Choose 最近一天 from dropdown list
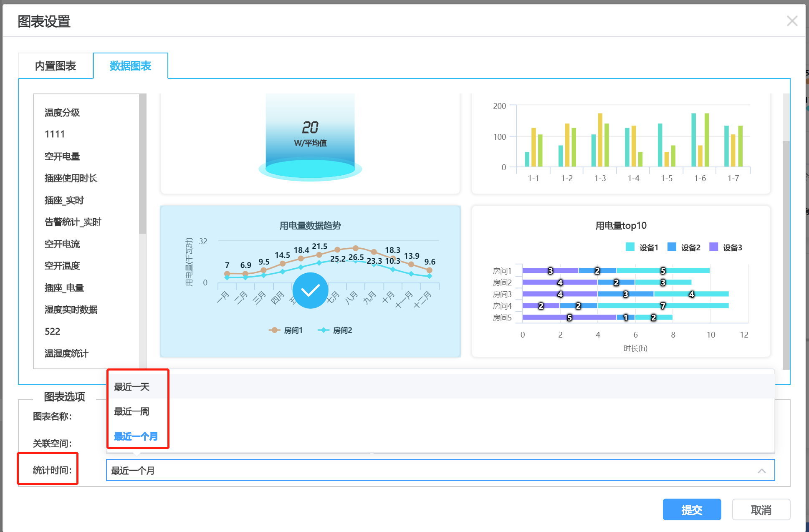 132,387
